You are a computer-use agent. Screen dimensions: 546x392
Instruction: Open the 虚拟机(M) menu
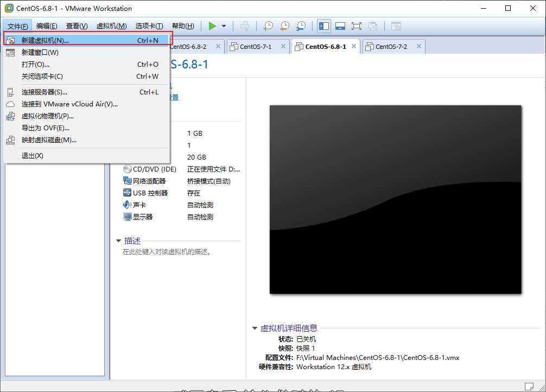111,26
